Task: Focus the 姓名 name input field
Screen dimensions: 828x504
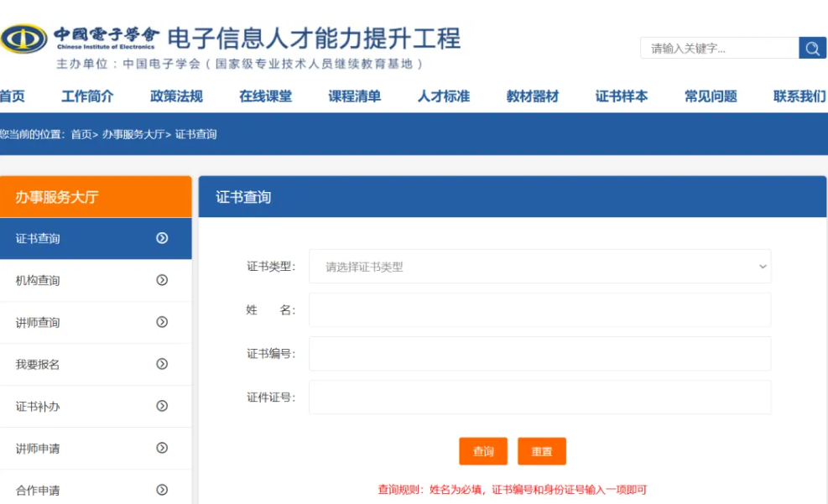Action: 539,310
